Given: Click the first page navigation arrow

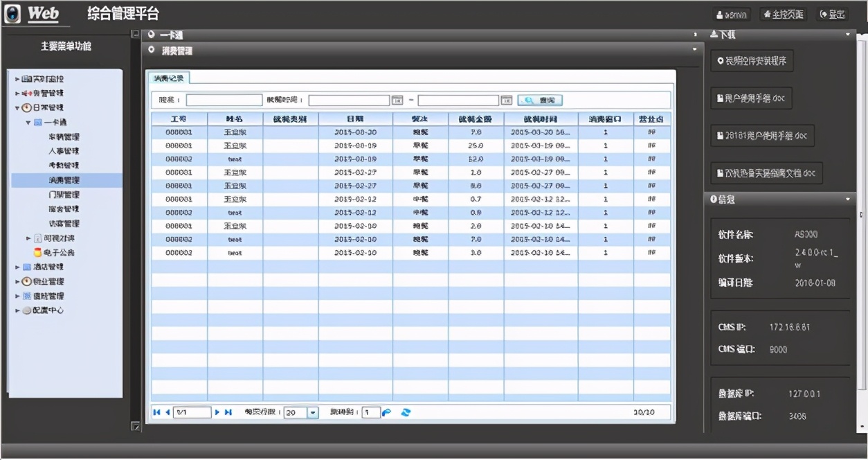Looking at the screenshot, I should click(x=156, y=412).
